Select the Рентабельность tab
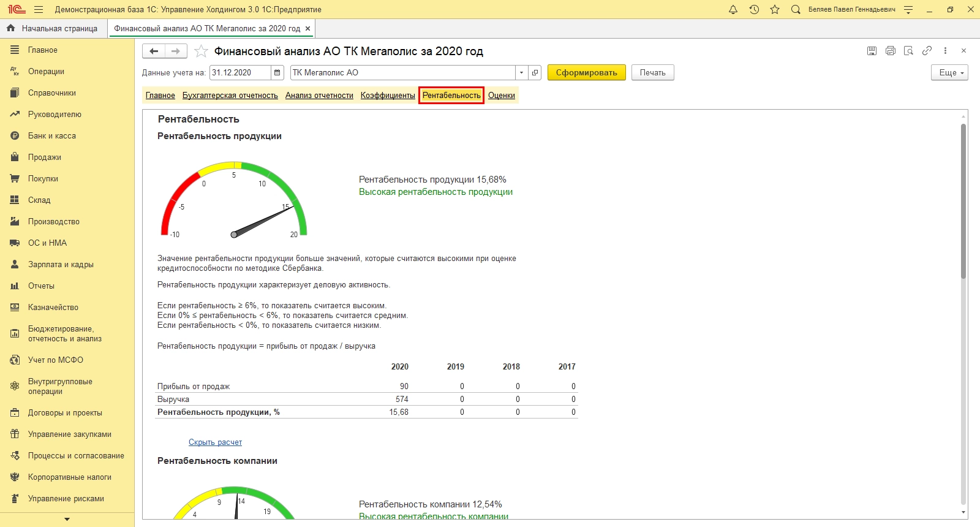The width and height of the screenshot is (980, 527). tap(451, 96)
